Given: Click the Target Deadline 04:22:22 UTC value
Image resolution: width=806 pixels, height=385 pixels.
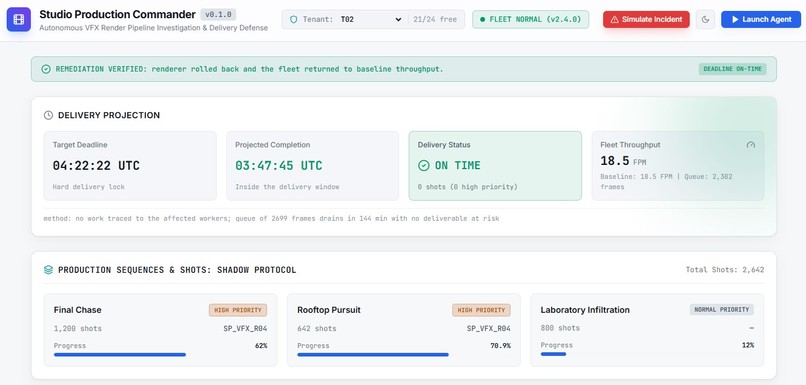Looking at the screenshot, I should point(96,166).
